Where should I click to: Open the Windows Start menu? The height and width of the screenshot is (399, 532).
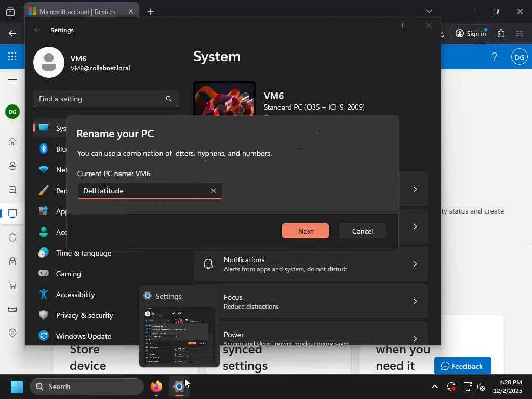coord(17,387)
